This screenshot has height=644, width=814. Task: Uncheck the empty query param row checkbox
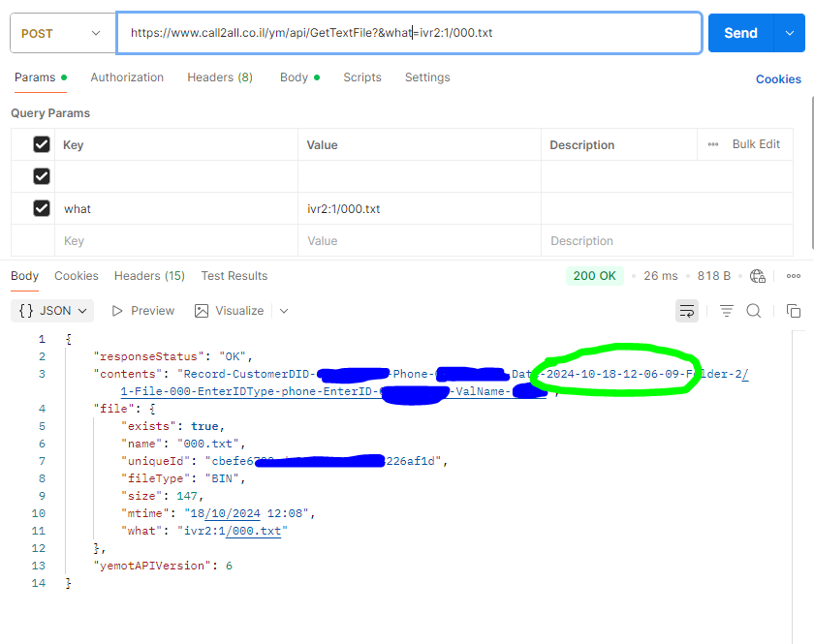tap(42, 176)
